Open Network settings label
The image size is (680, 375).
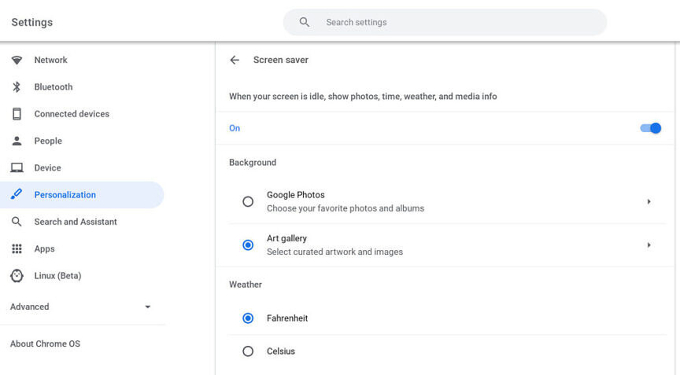(x=51, y=60)
